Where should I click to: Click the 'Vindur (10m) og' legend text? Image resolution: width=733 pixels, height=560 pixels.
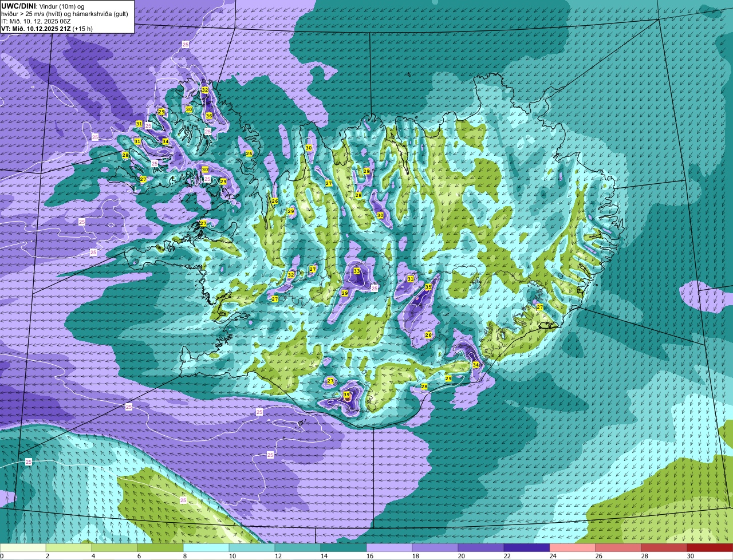(x=62, y=6)
